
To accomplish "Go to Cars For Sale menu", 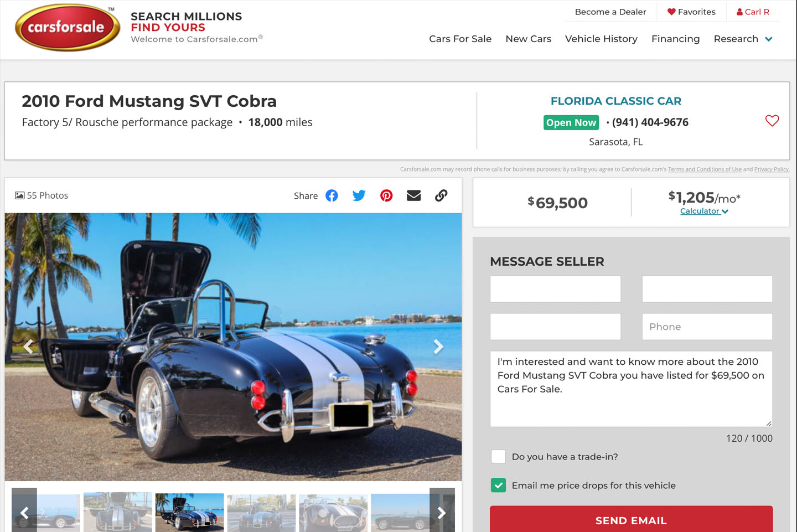I will tap(460, 39).
